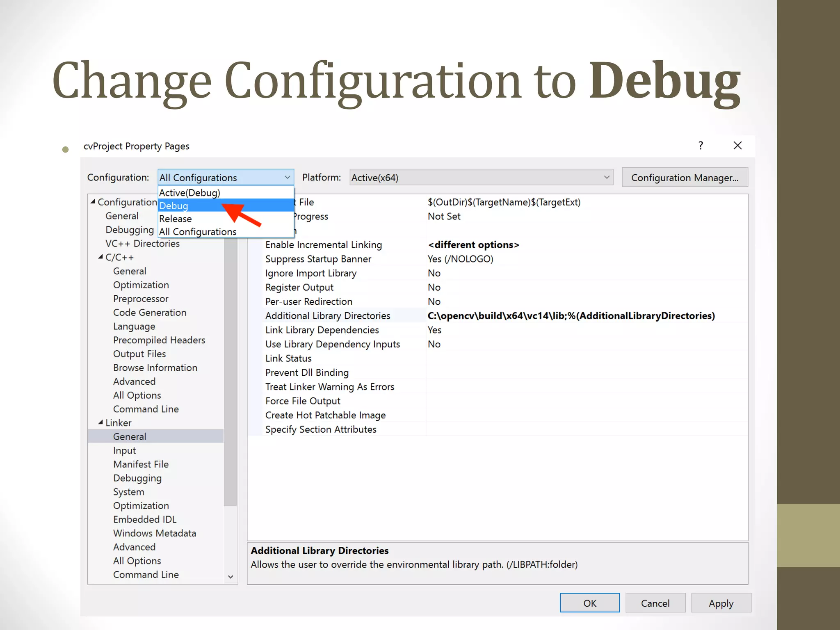Choose Release from configuration list
Image resolution: width=840 pixels, height=630 pixels.
click(x=176, y=219)
